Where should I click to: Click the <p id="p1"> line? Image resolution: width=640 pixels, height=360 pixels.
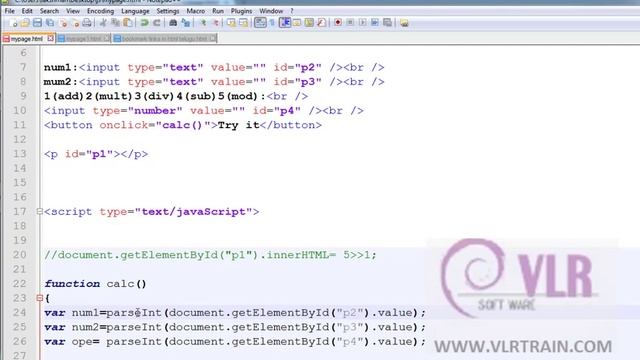[96, 154]
